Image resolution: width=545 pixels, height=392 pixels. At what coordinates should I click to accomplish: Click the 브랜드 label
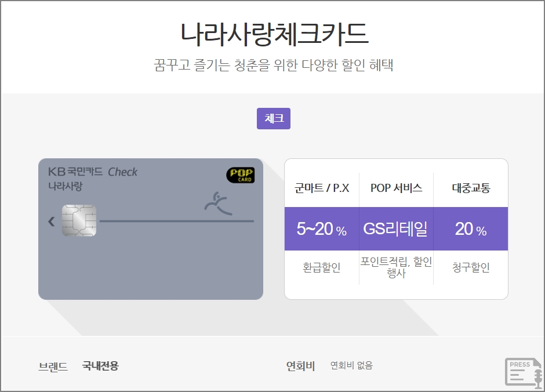point(53,366)
